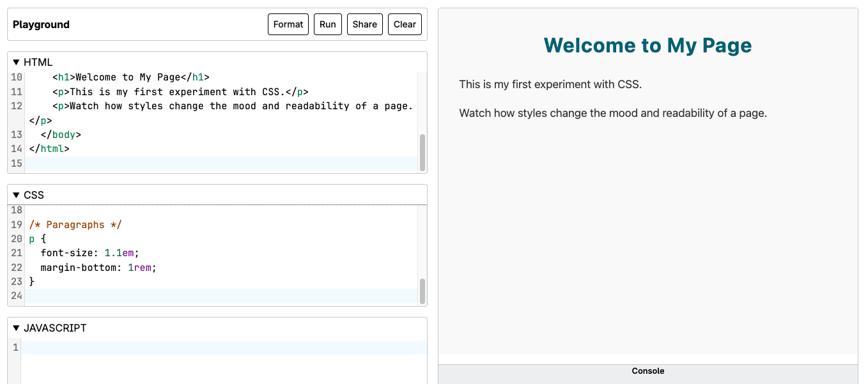This screenshot has height=384, width=868.
Task: Click the closing </html> tag line
Action: tap(49, 149)
